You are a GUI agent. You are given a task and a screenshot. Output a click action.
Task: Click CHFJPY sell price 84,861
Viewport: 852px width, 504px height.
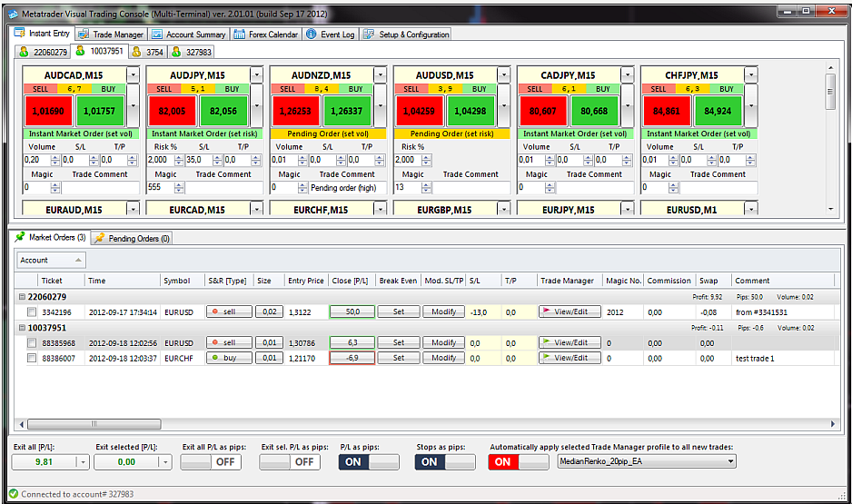point(666,111)
